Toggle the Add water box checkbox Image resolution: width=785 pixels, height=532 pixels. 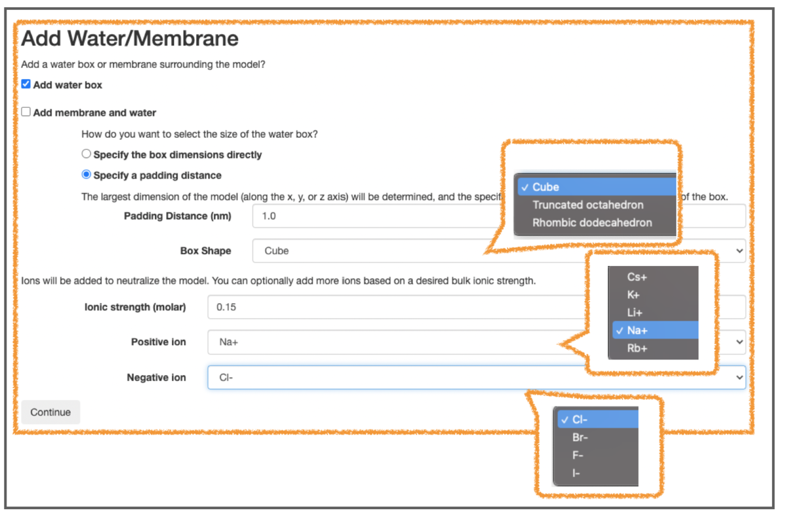tap(26, 84)
